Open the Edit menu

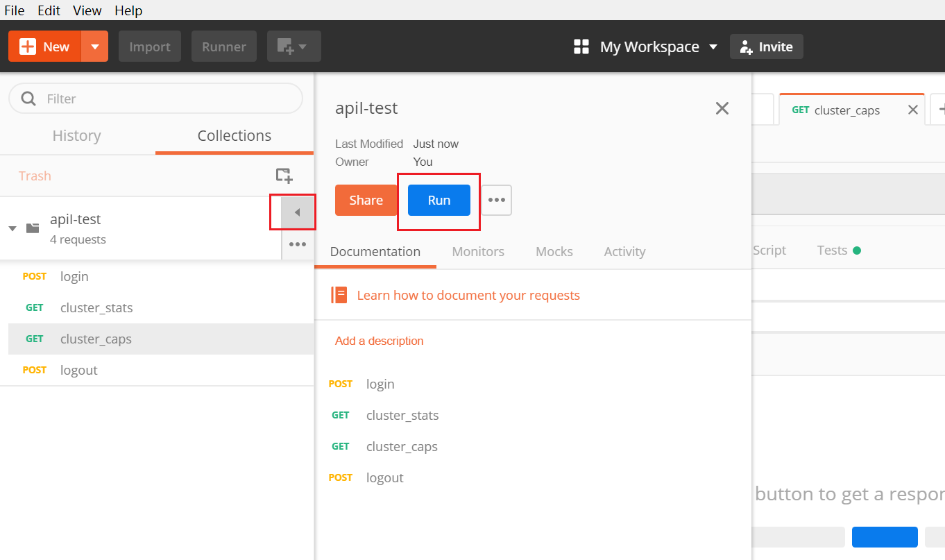tap(49, 10)
